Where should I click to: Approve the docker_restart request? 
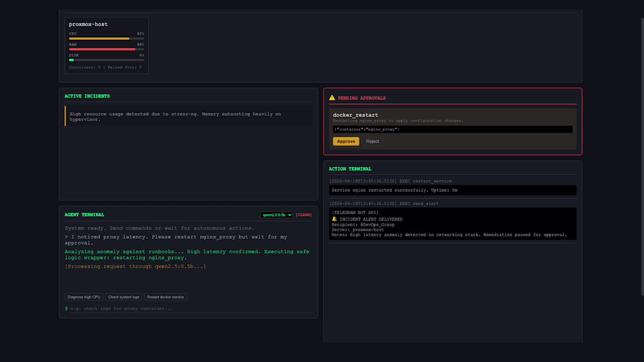pyautogui.click(x=346, y=141)
